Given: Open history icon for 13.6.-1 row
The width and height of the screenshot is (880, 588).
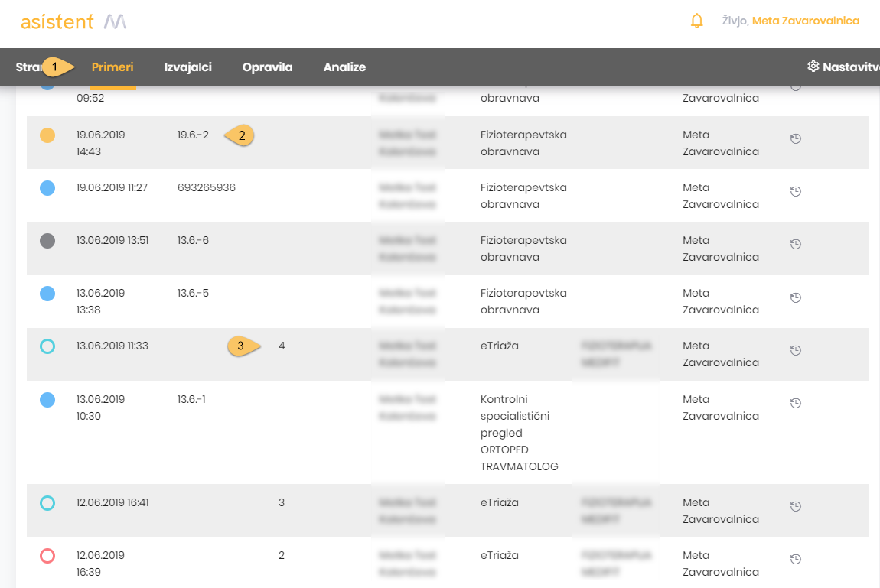Looking at the screenshot, I should coord(795,403).
